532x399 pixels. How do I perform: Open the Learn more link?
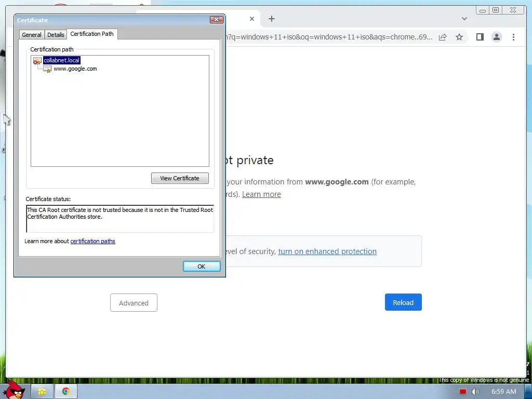click(x=261, y=194)
